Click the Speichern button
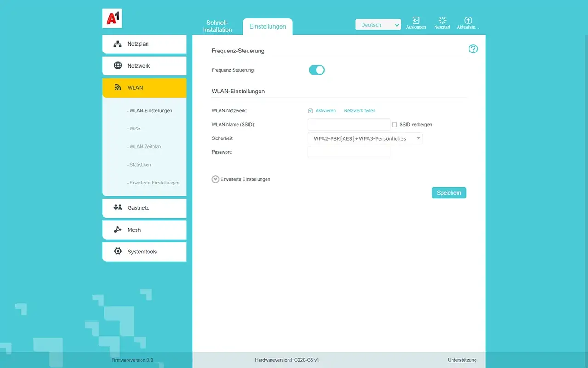This screenshot has height=368, width=588. (x=449, y=193)
